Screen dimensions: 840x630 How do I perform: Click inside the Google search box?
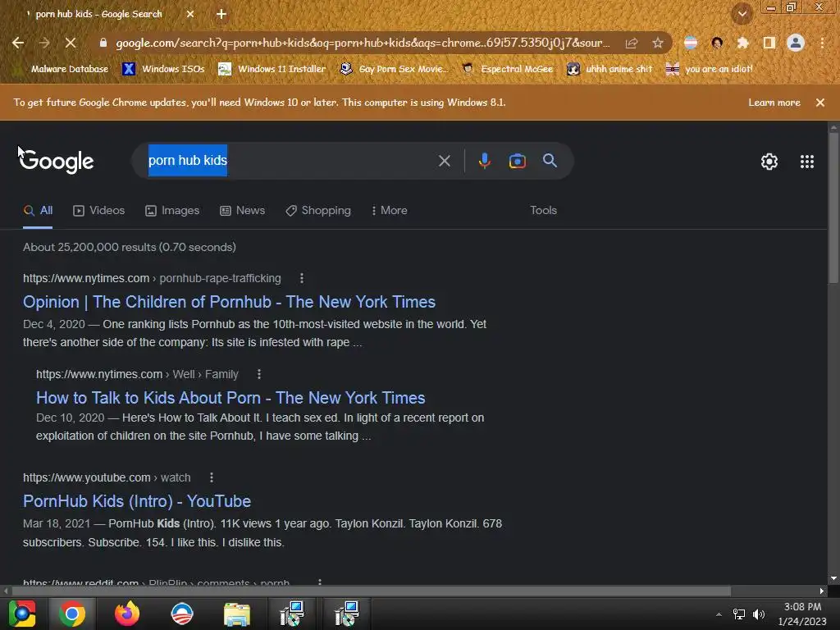click(290, 161)
